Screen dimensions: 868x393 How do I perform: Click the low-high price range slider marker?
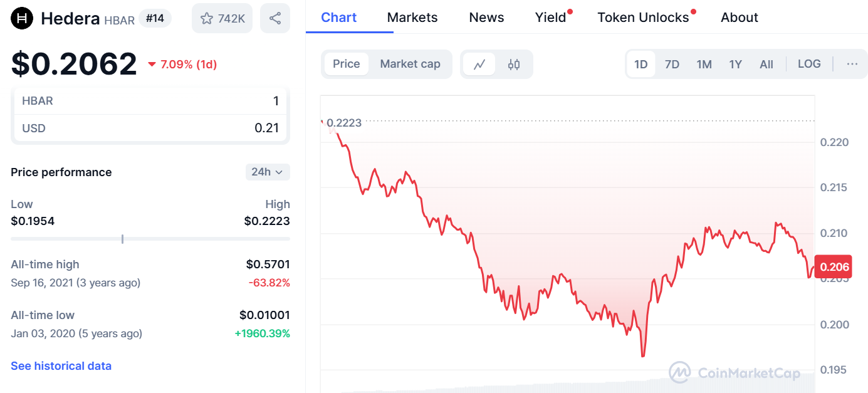click(122, 239)
